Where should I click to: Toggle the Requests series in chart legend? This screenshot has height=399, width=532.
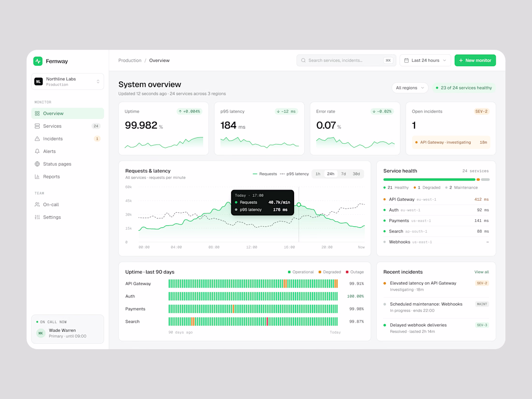point(265,174)
